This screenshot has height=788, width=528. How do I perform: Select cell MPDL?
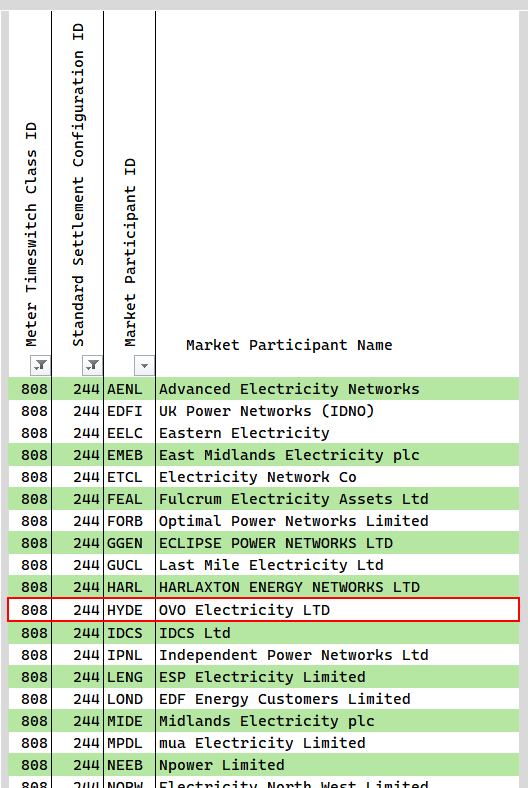pyautogui.click(x=129, y=743)
